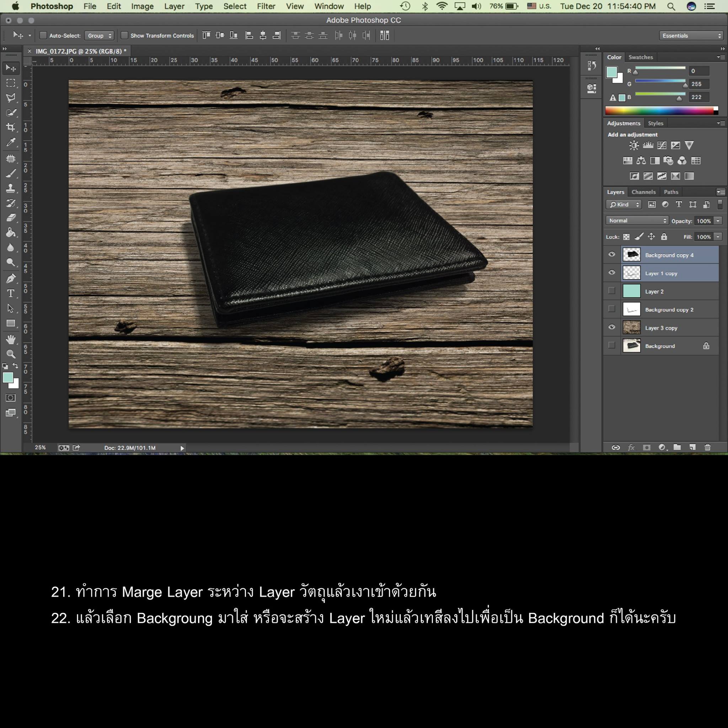
Task: Show the Background copy 2 layer
Action: tap(611, 309)
